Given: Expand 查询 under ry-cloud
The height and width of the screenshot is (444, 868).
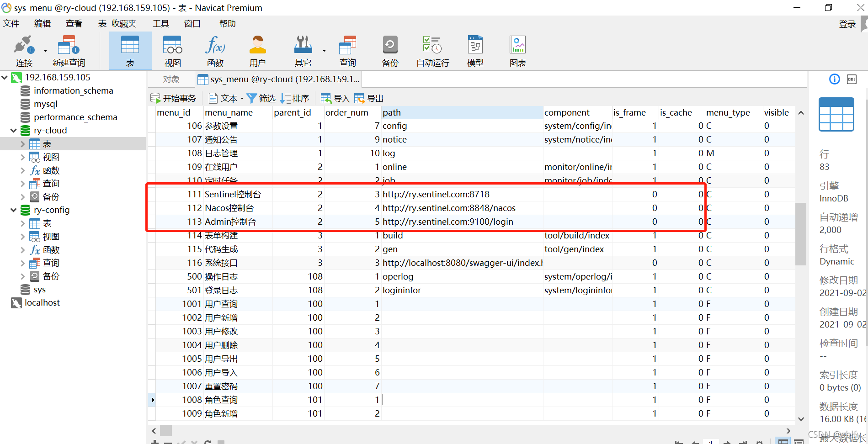Looking at the screenshot, I should click(23, 184).
